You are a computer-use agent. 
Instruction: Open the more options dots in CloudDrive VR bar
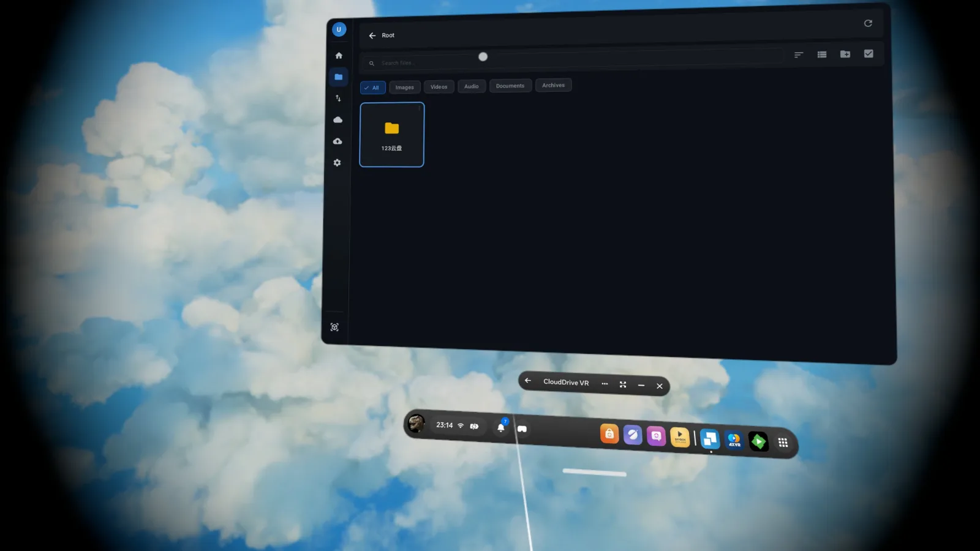[x=605, y=384]
